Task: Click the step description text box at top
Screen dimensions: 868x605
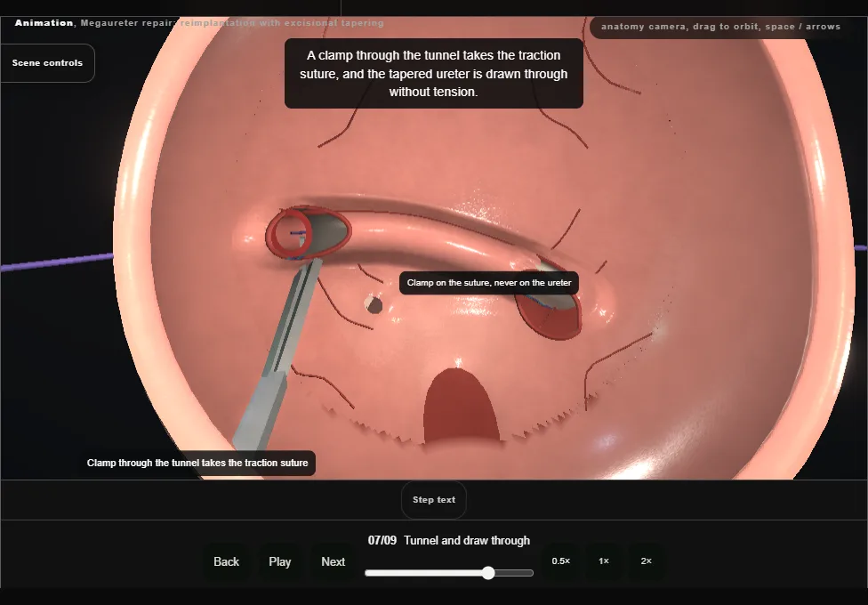Action: coord(433,74)
